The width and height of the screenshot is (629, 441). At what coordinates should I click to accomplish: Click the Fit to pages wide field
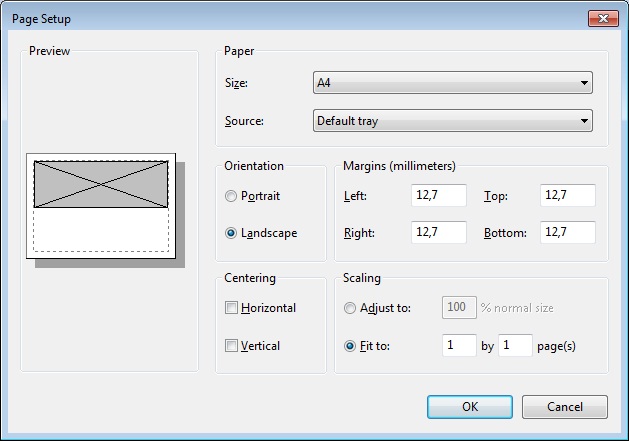pyautogui.click(x=459, y=346)
